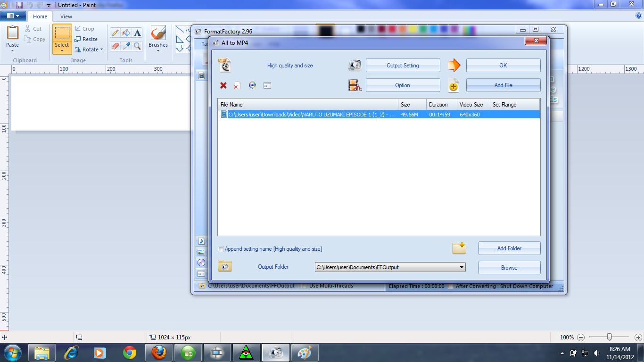Image resolution: width=644 pixels, height=362 pixels.
Task: Open Internet Explorer from the taskbar
Action: [x=71, y=353]
